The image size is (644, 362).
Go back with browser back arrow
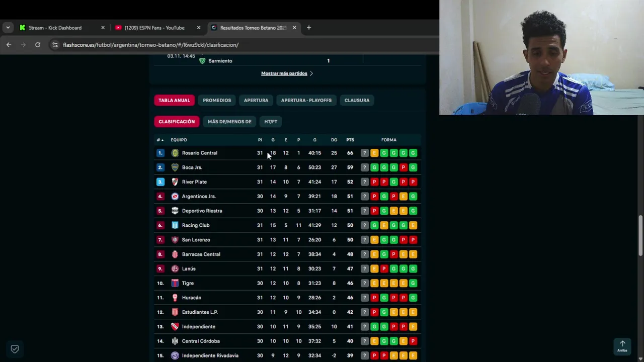(9, 45)
